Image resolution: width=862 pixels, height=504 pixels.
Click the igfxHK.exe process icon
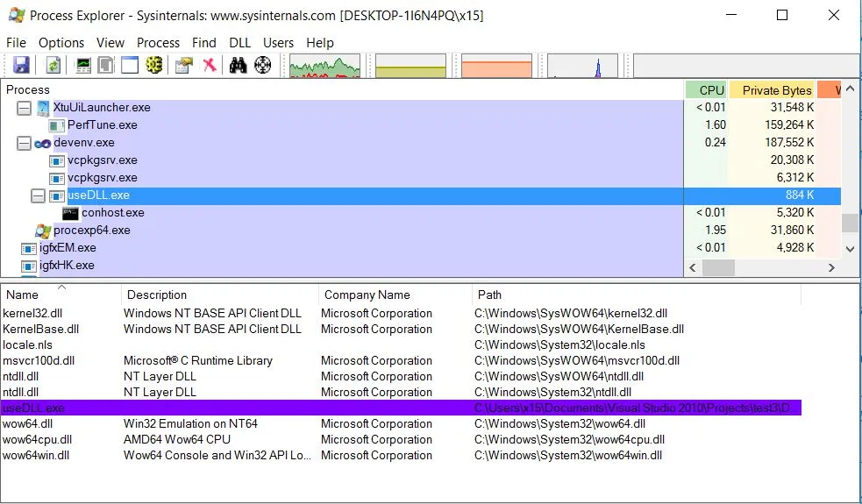[29, 266]
